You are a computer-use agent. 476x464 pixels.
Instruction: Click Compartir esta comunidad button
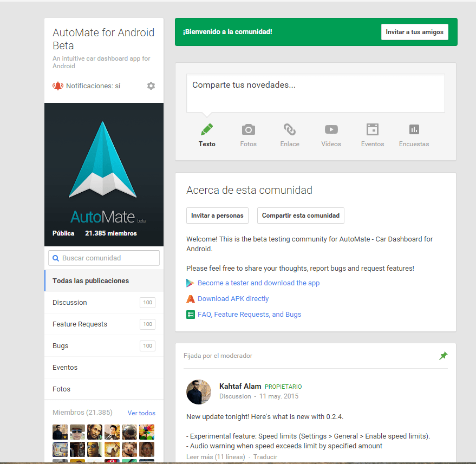coord(301,215)
